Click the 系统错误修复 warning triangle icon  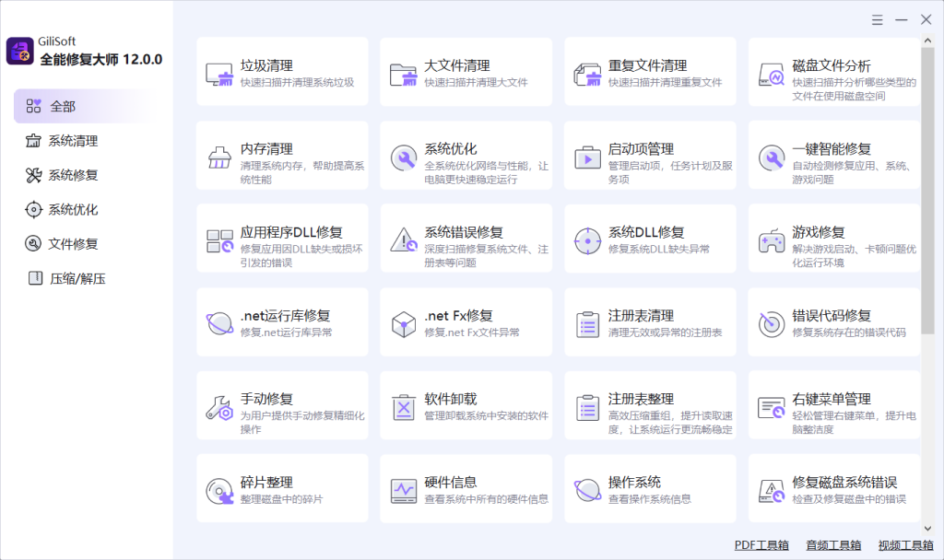[x=403, y=241]
